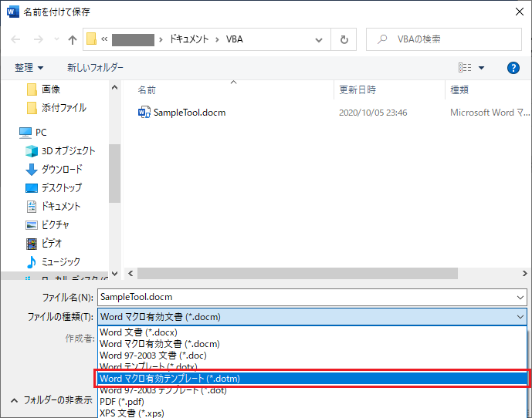Change the view layout icon

[x=465, y=67]
